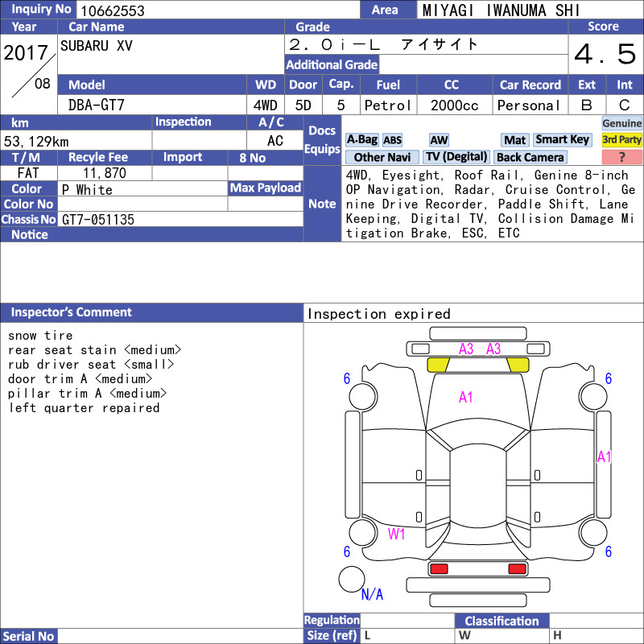Toggle the 3rd Party yellow tag

point(621,140)
